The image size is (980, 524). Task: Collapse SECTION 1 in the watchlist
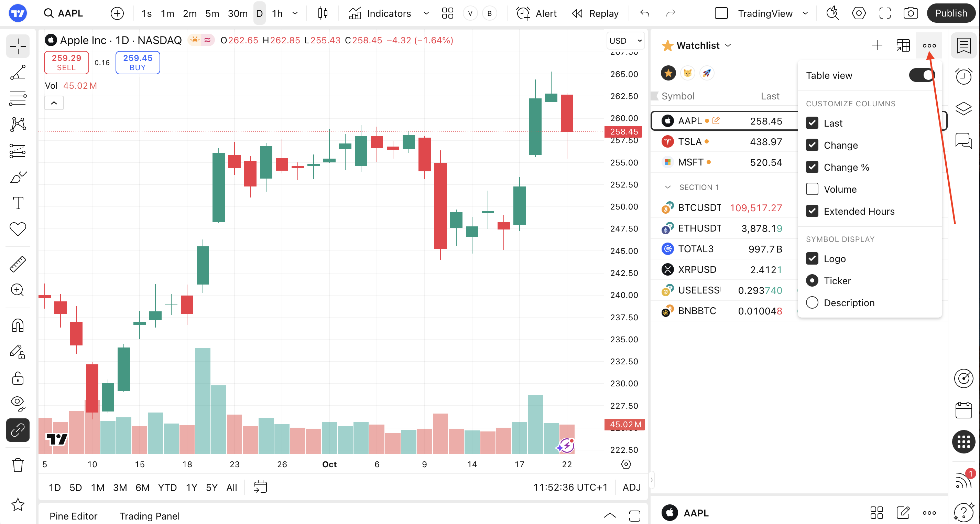pos(667,187)
